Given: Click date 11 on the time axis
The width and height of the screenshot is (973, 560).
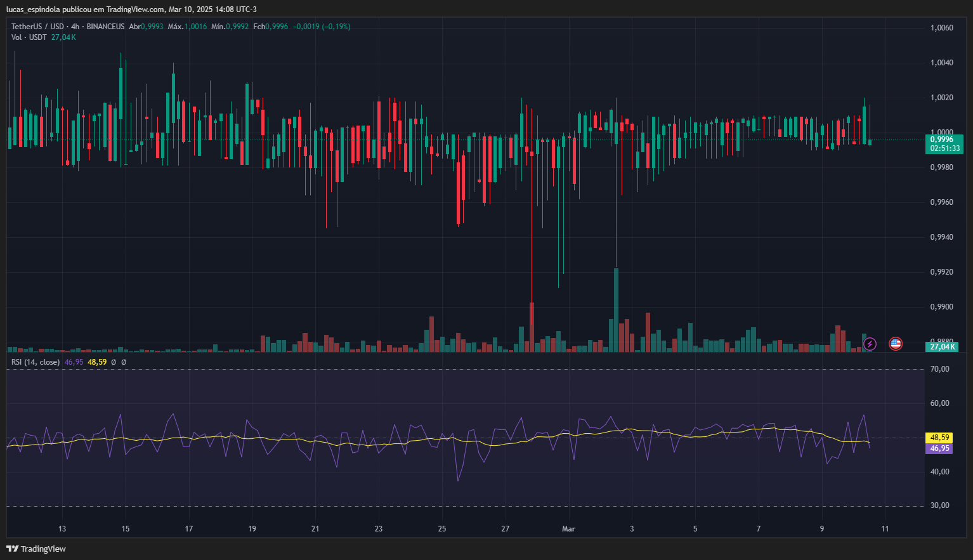Looking at the screenshot, I should coord(885,529).
